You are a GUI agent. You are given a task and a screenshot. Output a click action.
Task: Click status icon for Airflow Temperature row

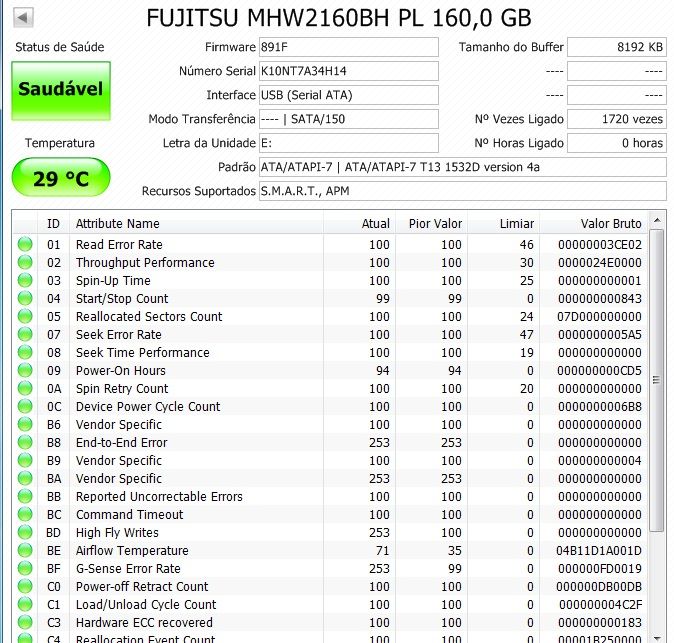(x=25, y=551)
